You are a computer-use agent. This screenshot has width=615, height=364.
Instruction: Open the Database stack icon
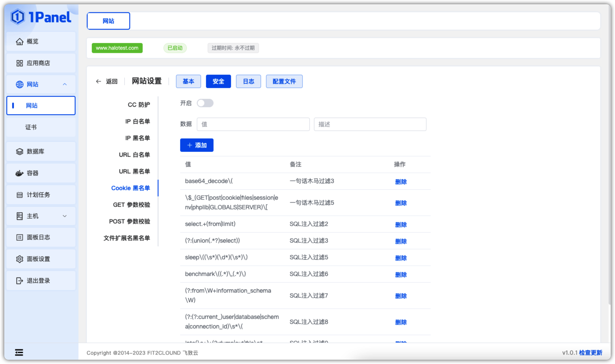coord(20,151)
